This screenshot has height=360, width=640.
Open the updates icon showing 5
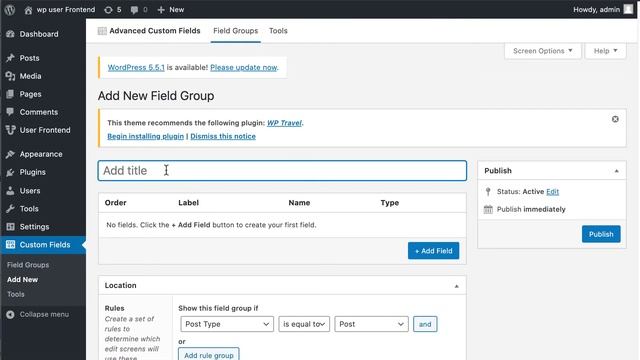point(108,10)
